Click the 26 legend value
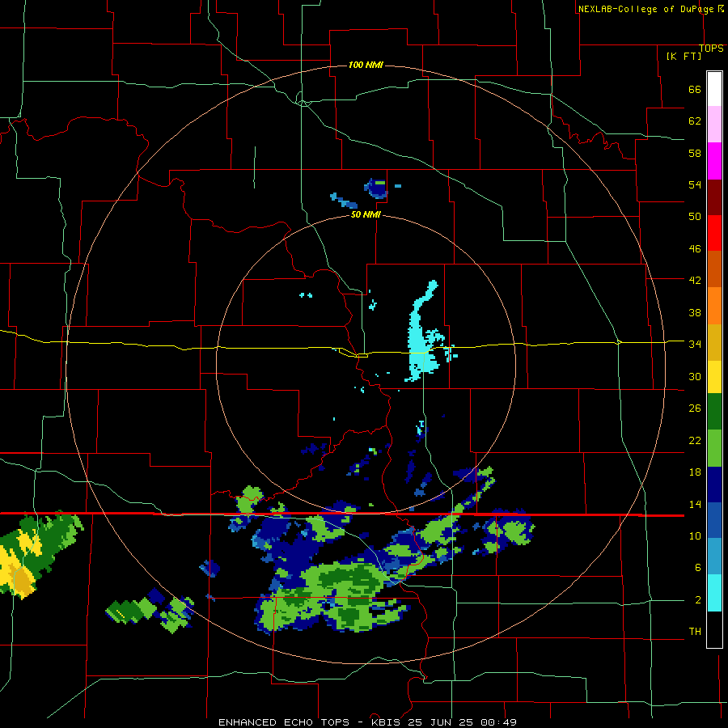The width and height of the screenshot is (728, 728). pyautogui.click(x=695, y=408)
